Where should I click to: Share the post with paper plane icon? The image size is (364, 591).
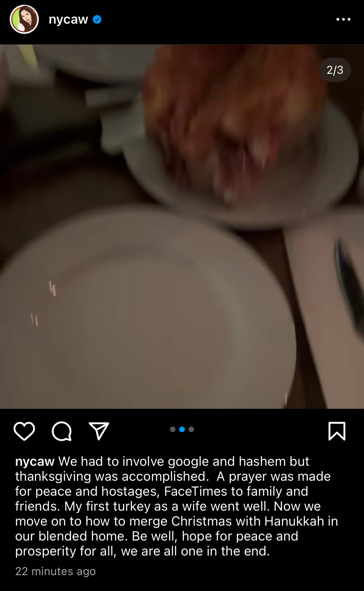(x=99, y=431)
